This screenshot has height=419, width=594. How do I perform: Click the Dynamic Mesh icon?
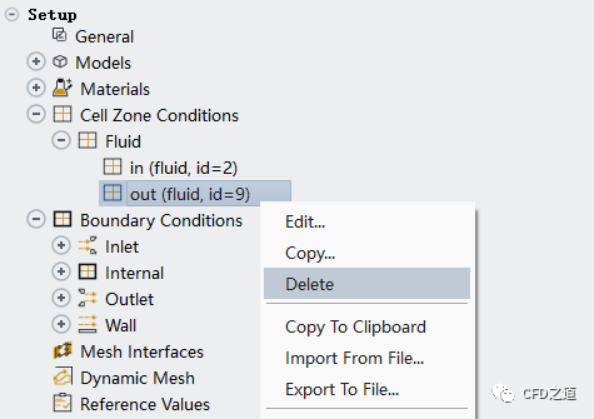click(62, 377)
